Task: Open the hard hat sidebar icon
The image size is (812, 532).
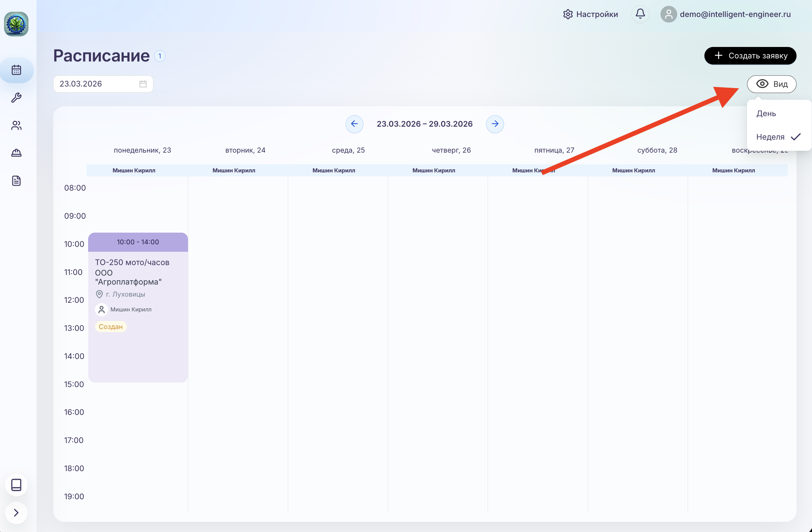Action: point(16,153)
